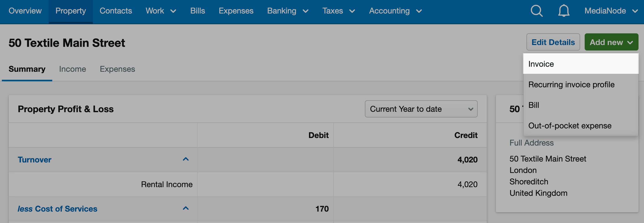
Task: Collapse the Turnover section chevron
Action: pos(186,159)
